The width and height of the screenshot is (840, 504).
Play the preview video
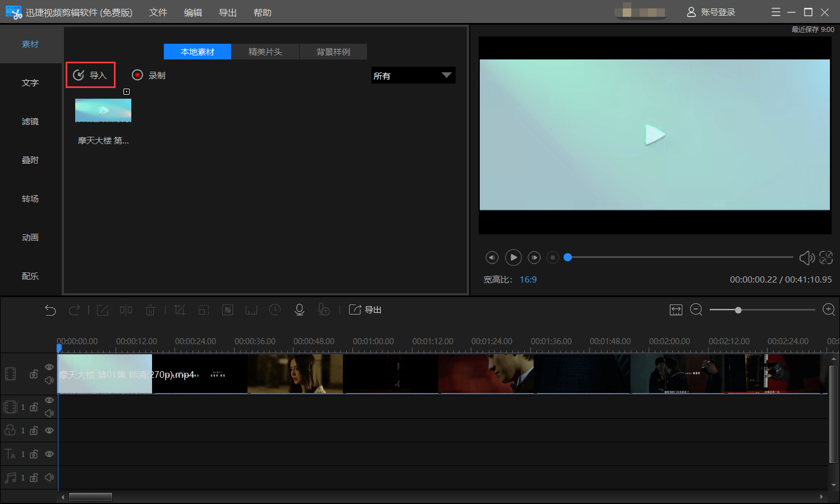[x=513, y=257]
